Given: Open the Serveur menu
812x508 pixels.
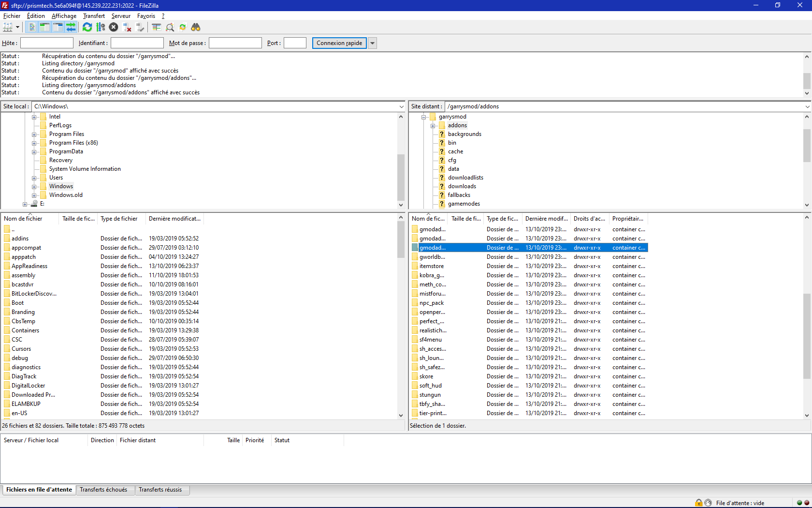Looking at the screenshot, I should (121, 16).
